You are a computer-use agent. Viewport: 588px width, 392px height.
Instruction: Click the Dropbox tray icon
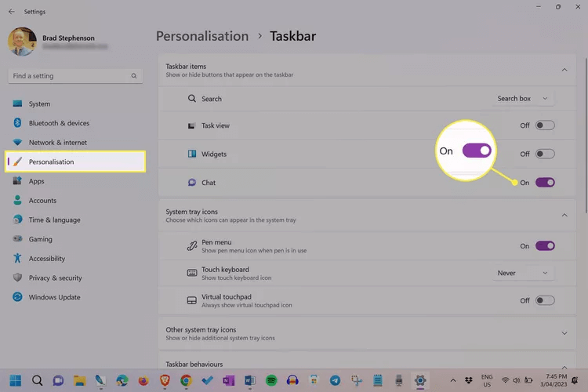[x=469, y=381]
